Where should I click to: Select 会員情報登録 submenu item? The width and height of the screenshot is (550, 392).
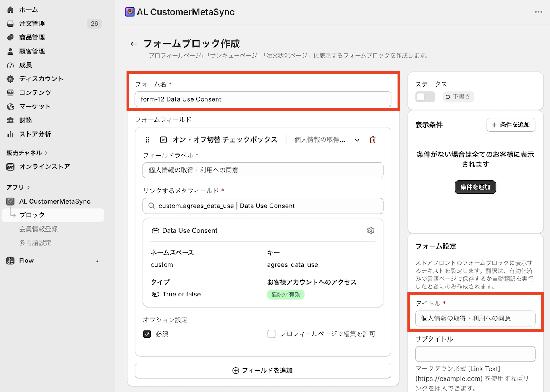pos(39,229)
